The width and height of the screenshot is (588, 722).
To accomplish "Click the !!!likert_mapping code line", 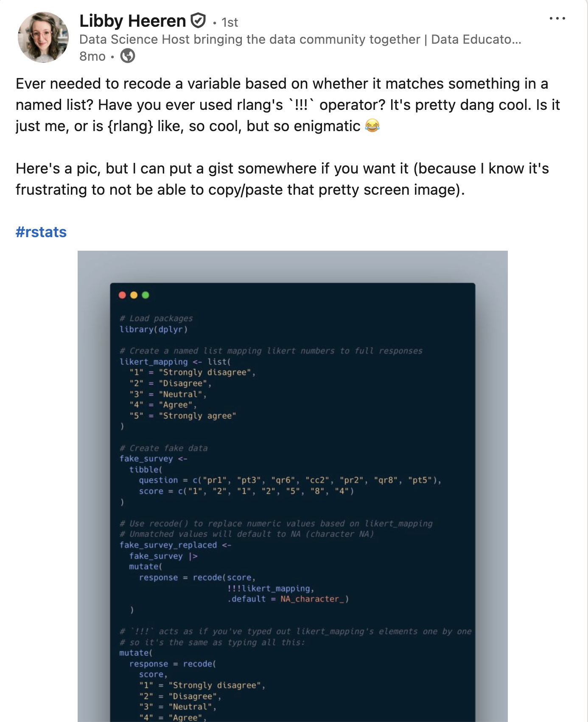I will click(x=271, y=588).
